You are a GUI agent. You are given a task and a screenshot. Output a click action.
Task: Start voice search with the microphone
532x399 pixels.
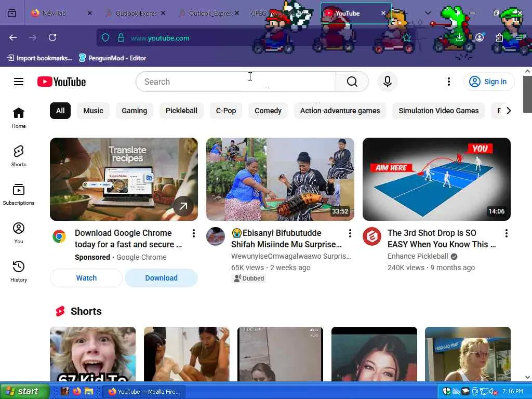point(387,82)
